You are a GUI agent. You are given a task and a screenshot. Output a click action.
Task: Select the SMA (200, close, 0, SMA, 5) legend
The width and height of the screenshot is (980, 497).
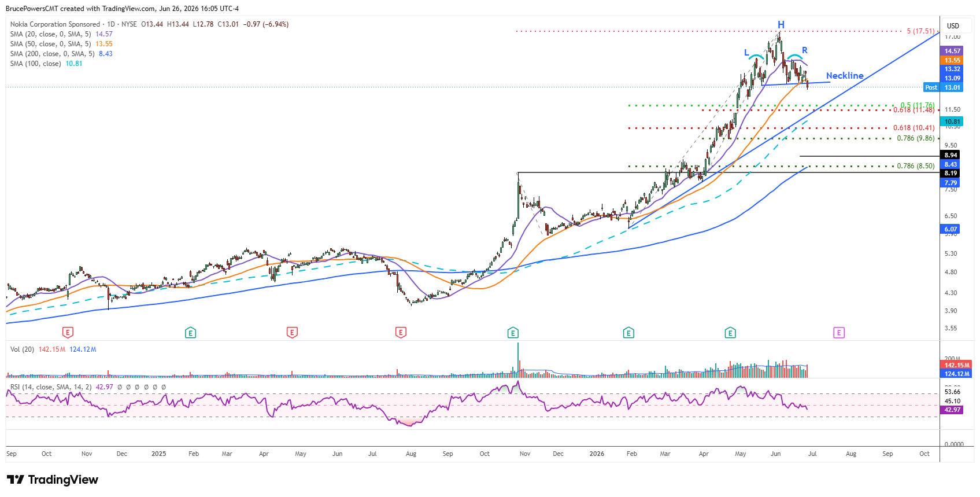pyautogui.click(x=52, y=54)
